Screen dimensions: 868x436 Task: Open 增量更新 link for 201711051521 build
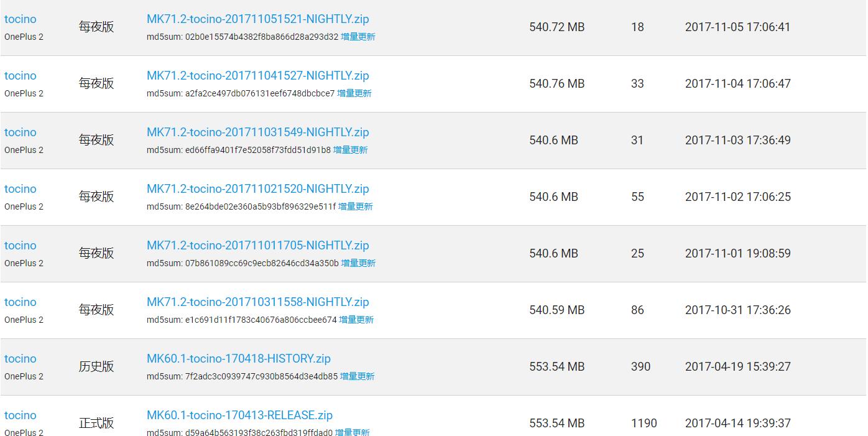pyautogui.click(x=358, y=37)
